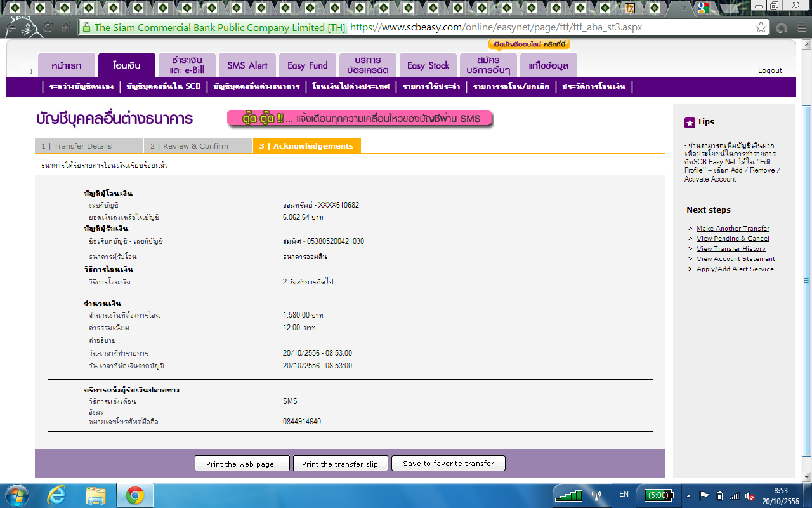Viewport: 812px width, 508px height.
Task: Open the battery meter showing (5:00)
Action: pyautogui.click(x=660, y=495)
